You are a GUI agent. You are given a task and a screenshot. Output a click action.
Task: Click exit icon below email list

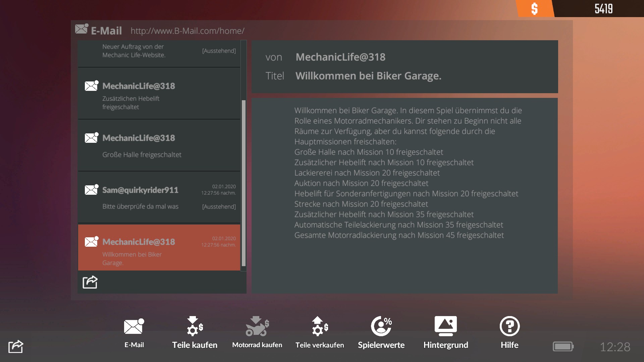pyautogui.click(x=90, y=282)
